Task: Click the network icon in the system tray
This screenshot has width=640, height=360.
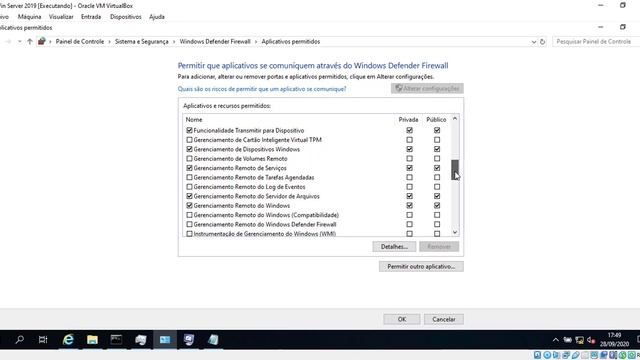Action: coord(579,340)
